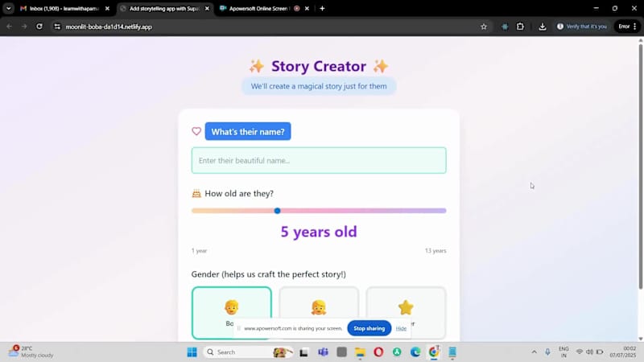The width and height of the screenshot is (644, 362).
Task: Click the heart icon beside name label
Action: coord(196,131)
